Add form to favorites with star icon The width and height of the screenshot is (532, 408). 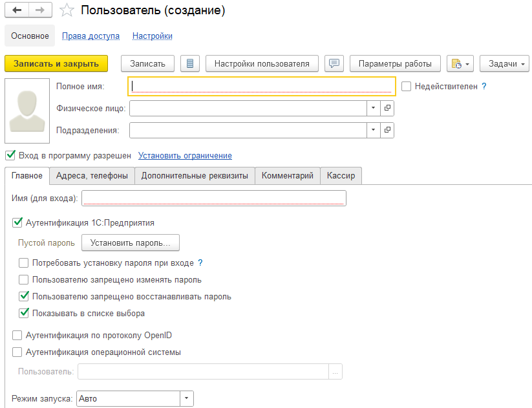pyautogui.click(x=66, y=10)
